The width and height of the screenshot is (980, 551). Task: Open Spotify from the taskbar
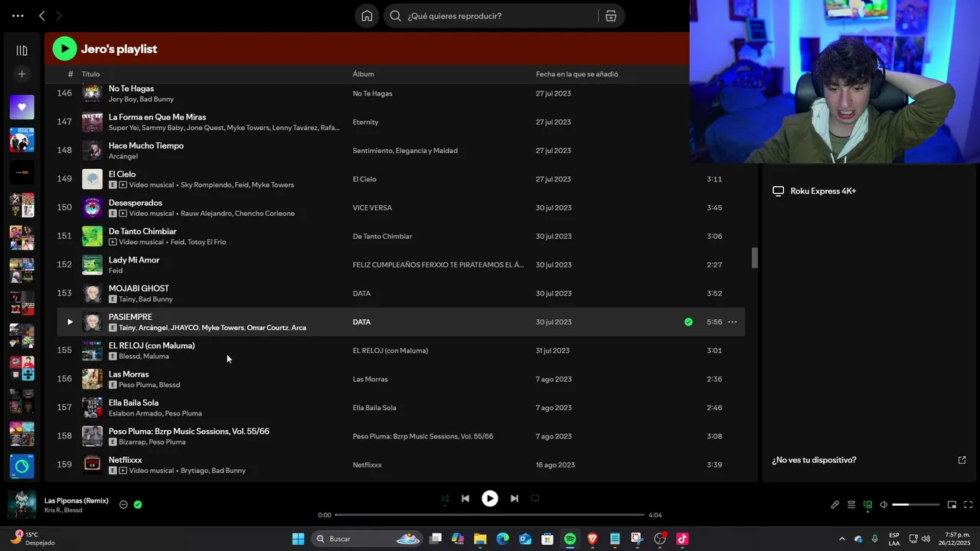pyautogui.click(x=570, y=539)
